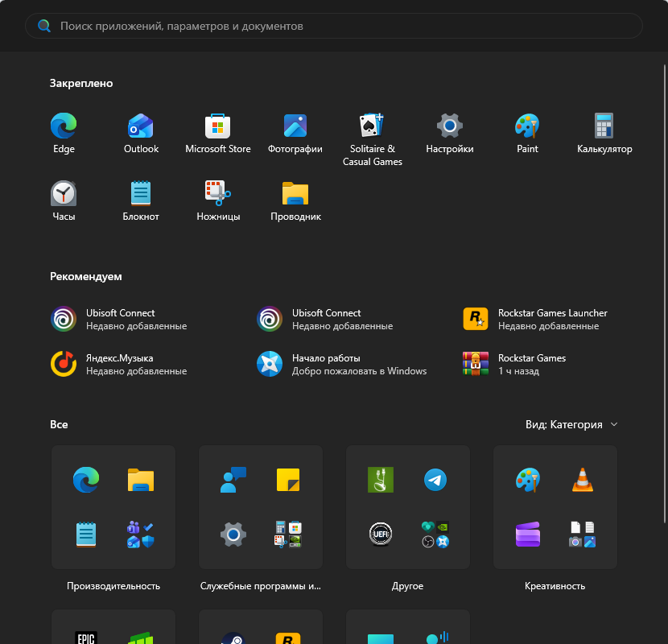The height and width of the screenshot is (644, 668).
Task: Launch pinned Блокнот notepad
Action: [x=141, y=193]
